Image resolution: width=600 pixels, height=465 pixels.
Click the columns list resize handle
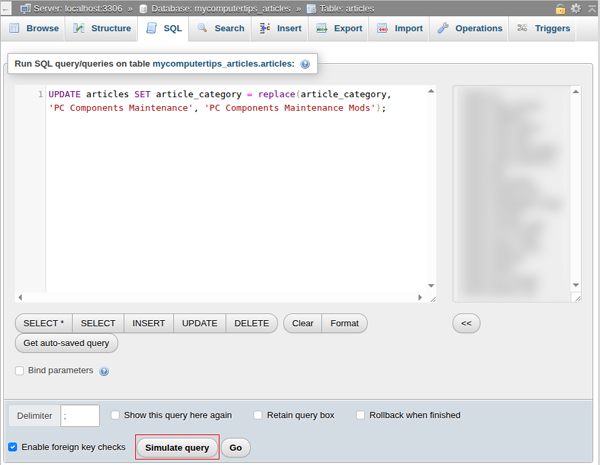(x=577, y=298)
